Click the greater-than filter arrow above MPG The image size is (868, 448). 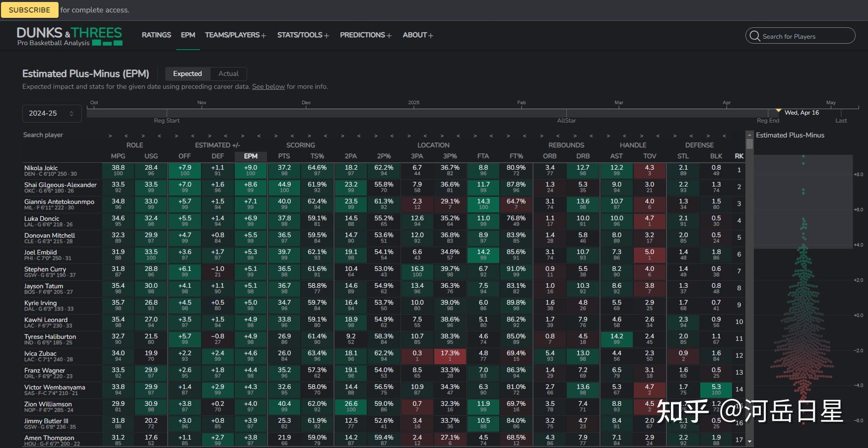[110, 136]
